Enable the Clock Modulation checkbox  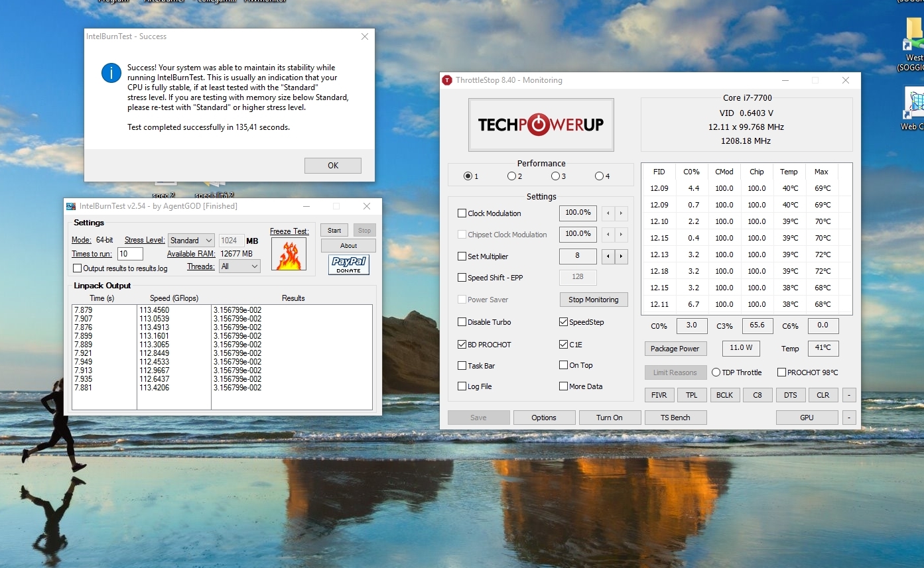(462, 213)
